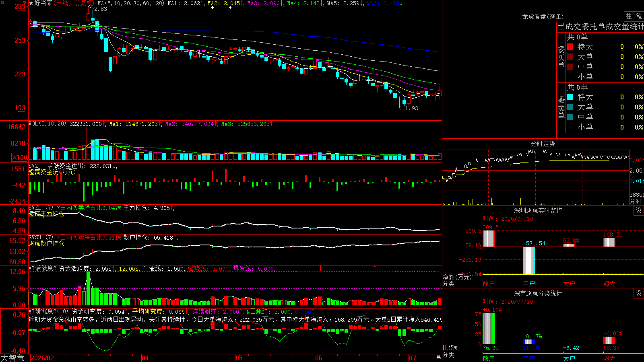The width and height of the screenshot is (644, 362).
Task: Click the 散户 category label in 深圳超赢实时监控
Action: click(489, 284)
